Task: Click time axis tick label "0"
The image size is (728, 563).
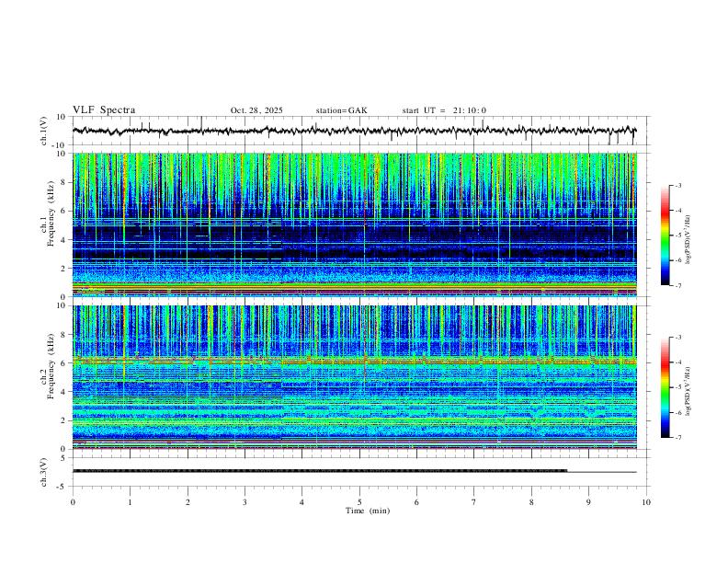Action: [x=73, y=502]
